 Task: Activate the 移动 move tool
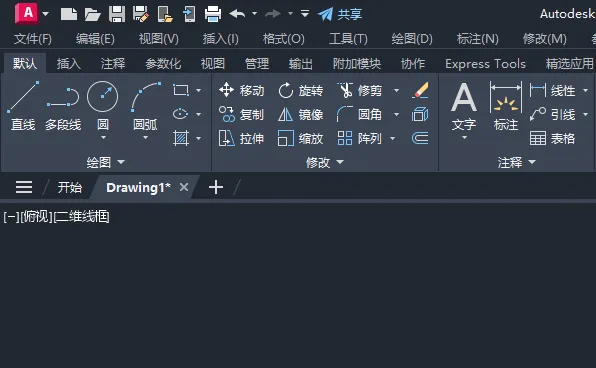[x=241, y=90]
